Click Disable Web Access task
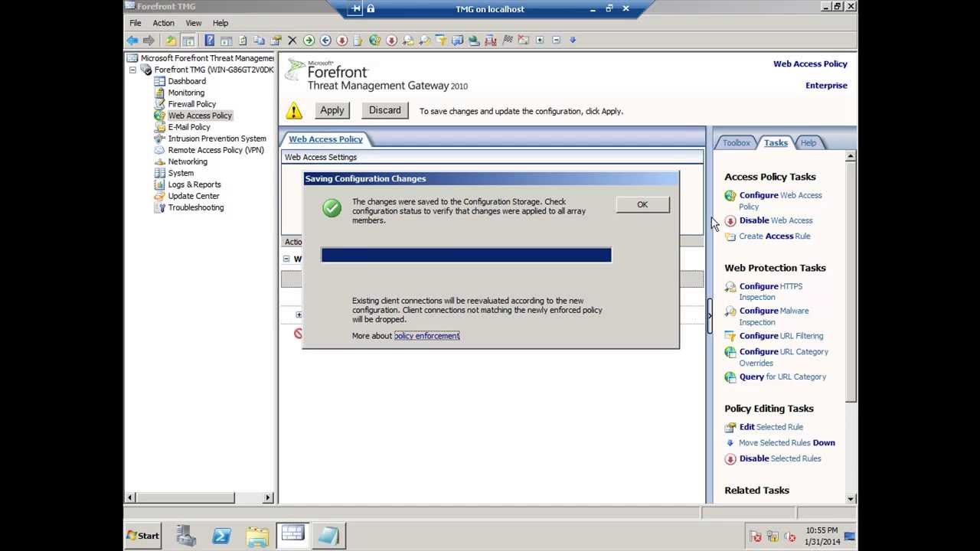 (x=776, y=220)
